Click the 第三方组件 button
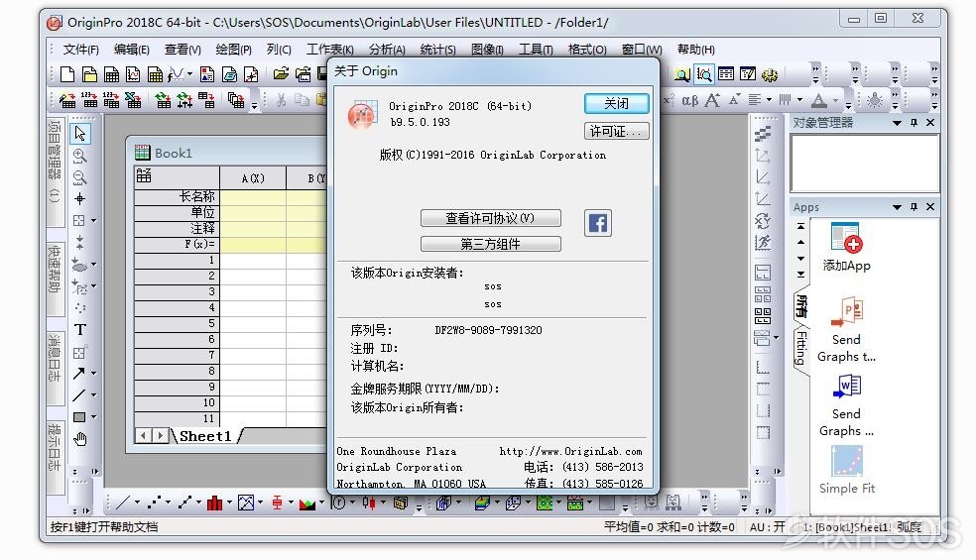Viewport: 976px width, 560px height. pos(491,244)
